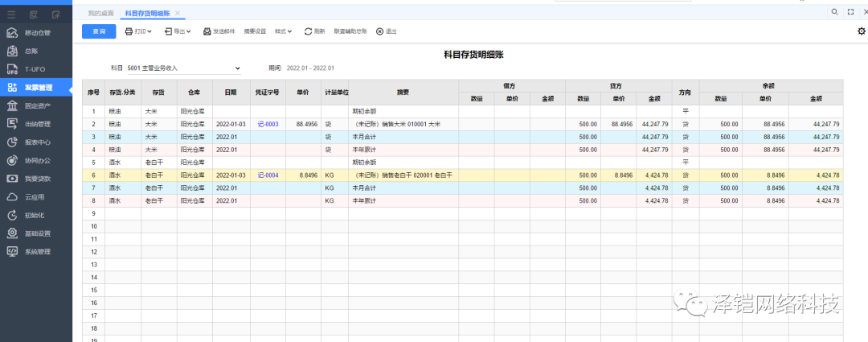Open 报表中心 report center
The height and width of the screenshot is (342, 868).
pos(37,142)
